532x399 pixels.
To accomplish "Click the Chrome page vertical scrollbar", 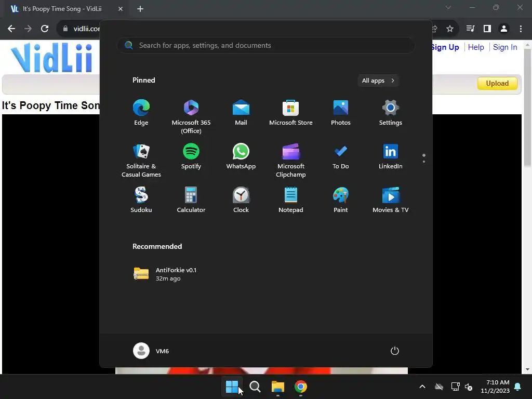I will click(528, 107).
